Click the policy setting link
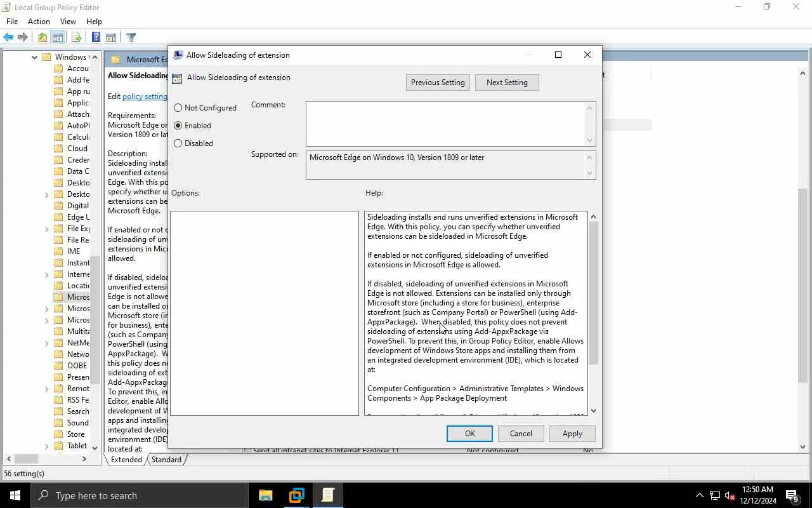The height and width of the screenshot is (508, 812). coord(145,97)
